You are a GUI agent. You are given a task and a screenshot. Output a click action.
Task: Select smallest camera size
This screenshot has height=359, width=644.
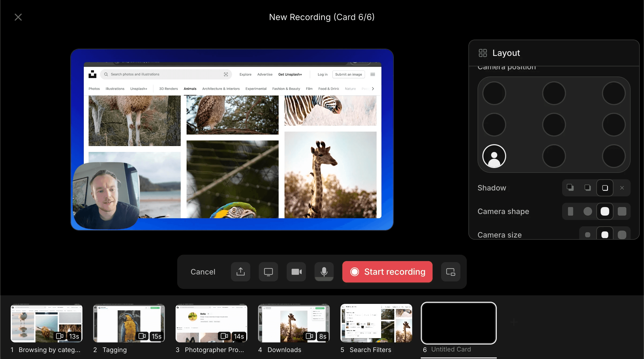pos(588,235)
